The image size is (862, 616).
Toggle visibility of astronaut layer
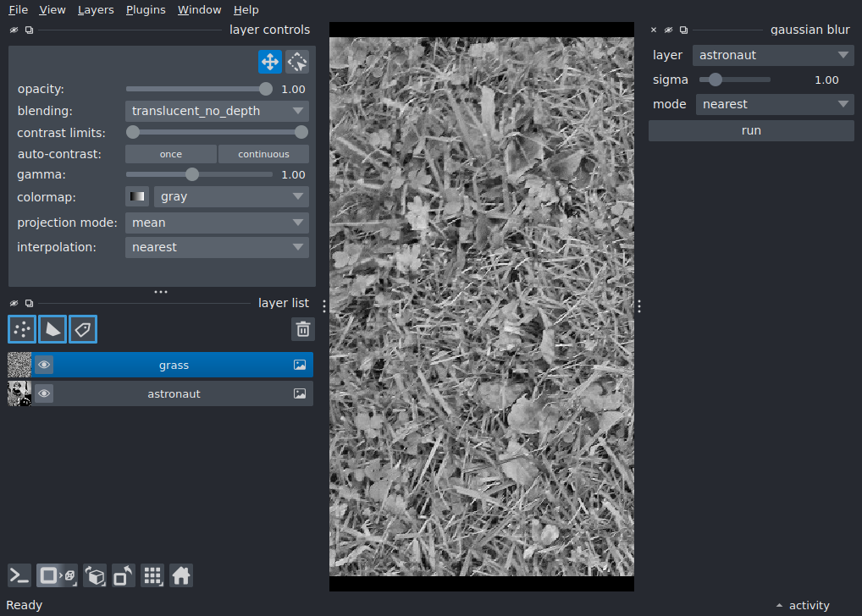(x=44, y=393)
